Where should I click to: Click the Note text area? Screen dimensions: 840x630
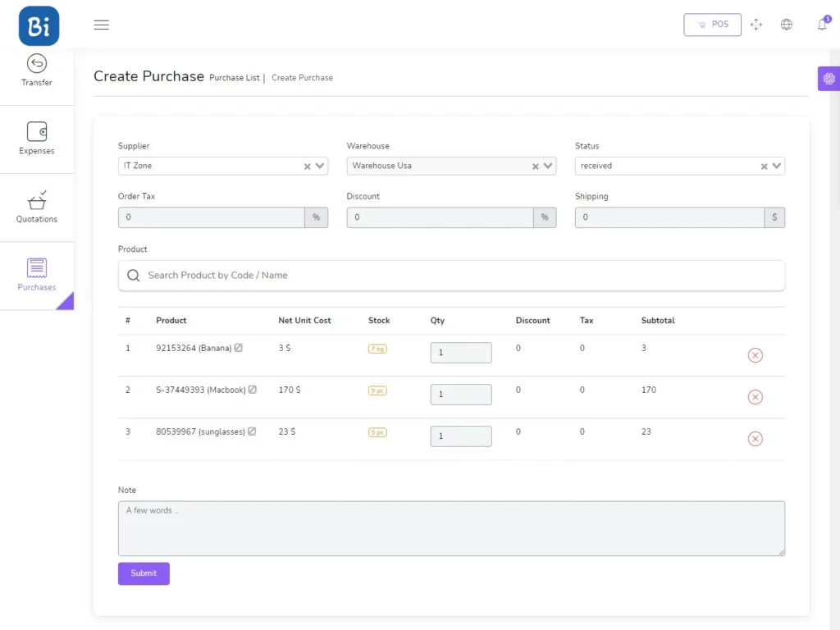pyautogui.click(x=452, y=528)
